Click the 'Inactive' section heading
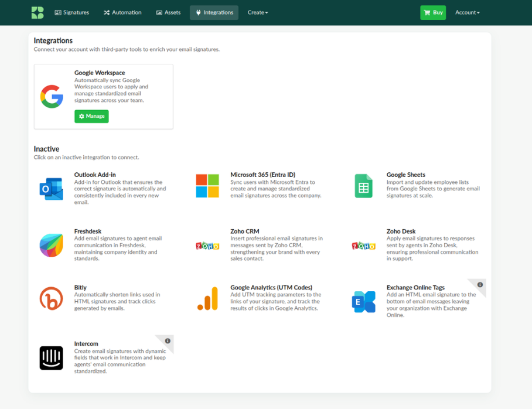Image resolution: width=532 pixels, height=409 pixels. [46, 149]
